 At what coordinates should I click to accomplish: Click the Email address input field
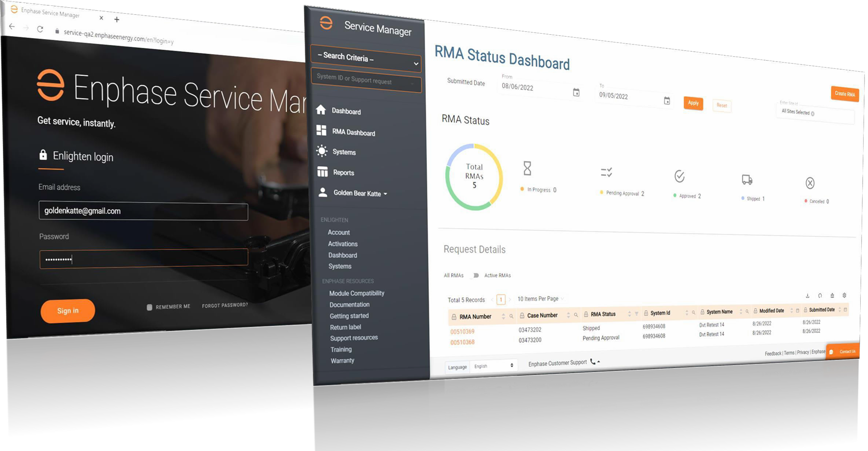(x=143, y=211)
